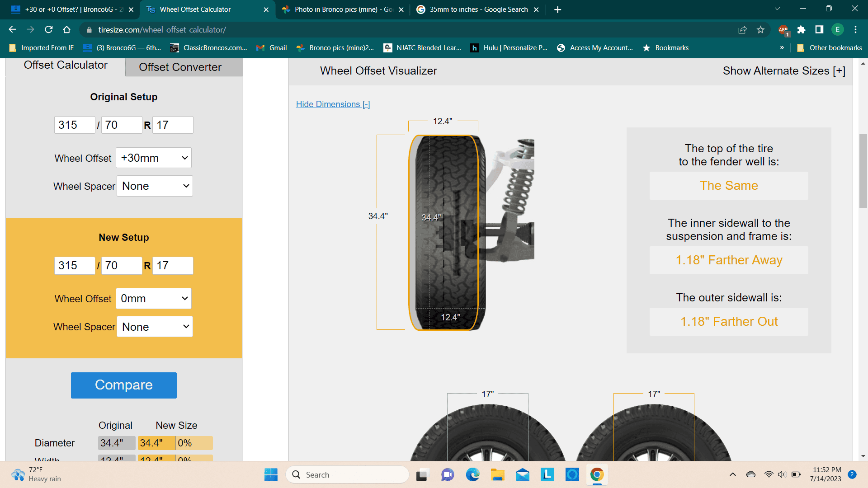The height and width of the screenshot is (488, 868).
Task: Open the New Setup Wheel Spacer dropdown
Action: pos(155,326)
